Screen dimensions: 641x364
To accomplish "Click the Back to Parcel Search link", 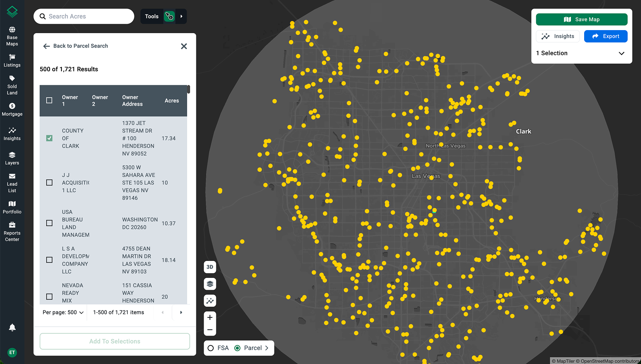I will [81, 46].
